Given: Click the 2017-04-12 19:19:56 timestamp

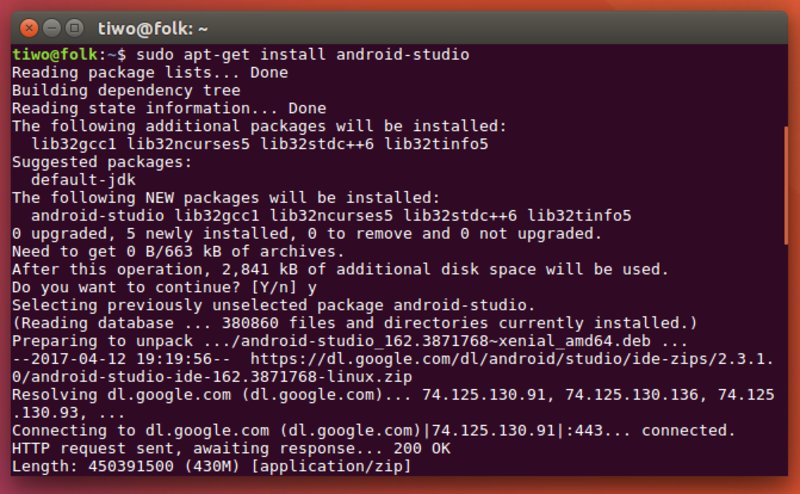Looking at the screenshot, I should coord(121,359).
